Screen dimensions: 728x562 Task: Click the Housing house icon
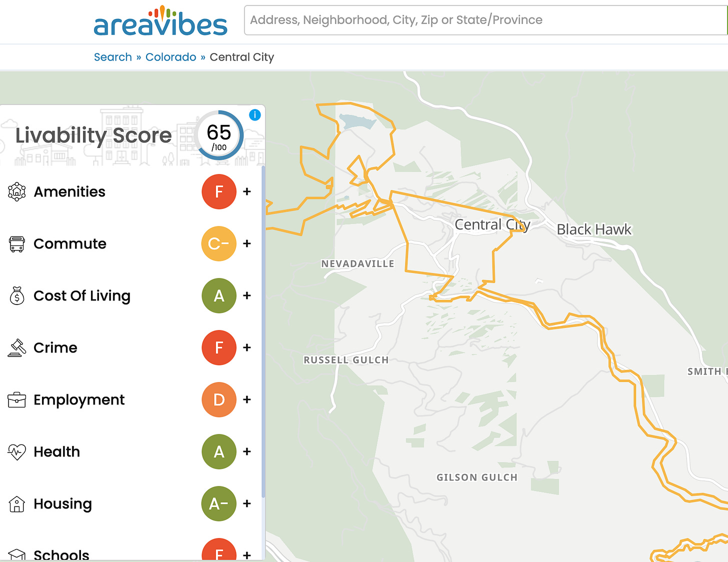[17, 504]
